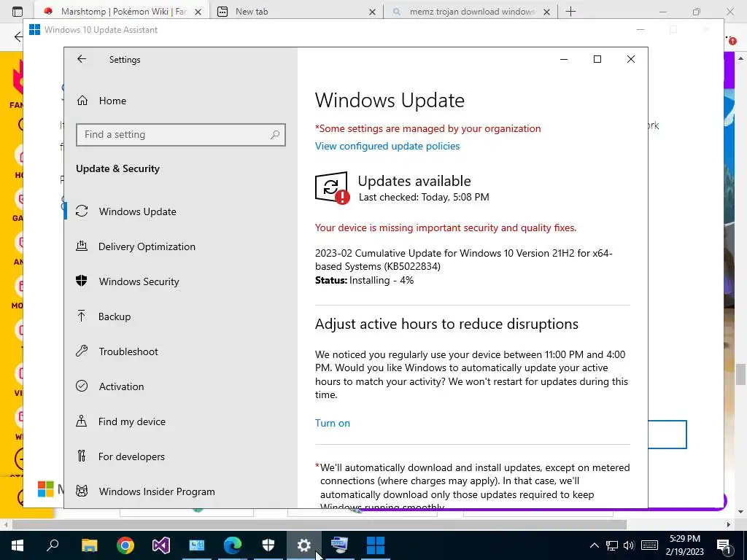Image resolution: width=747 pixels, height=560 pixels.
Task: Click the Windows 10 Update Assistant title
Action: [x=101, y=29]
